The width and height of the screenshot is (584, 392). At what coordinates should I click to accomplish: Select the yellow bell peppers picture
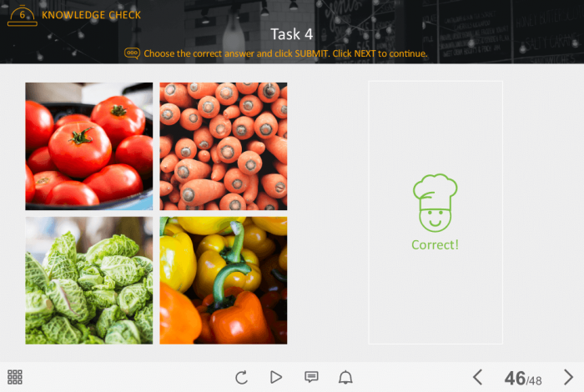(x=224, y=280)
